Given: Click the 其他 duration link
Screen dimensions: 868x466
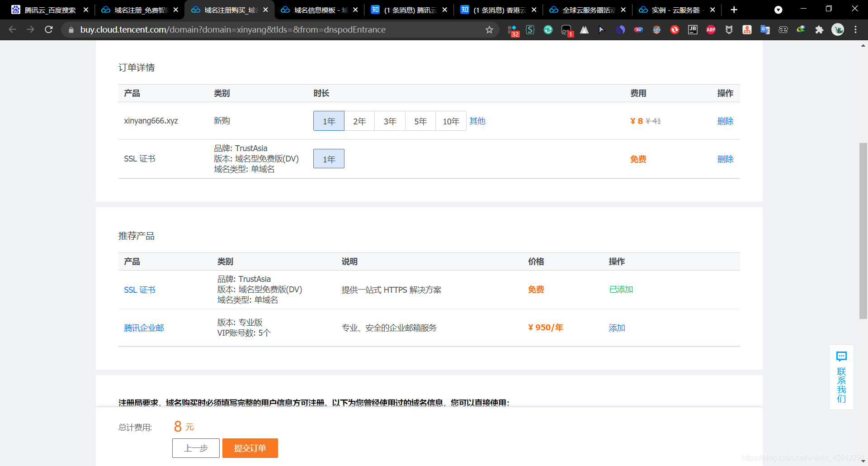Looking at the screenshot, I should click(477, 121).
